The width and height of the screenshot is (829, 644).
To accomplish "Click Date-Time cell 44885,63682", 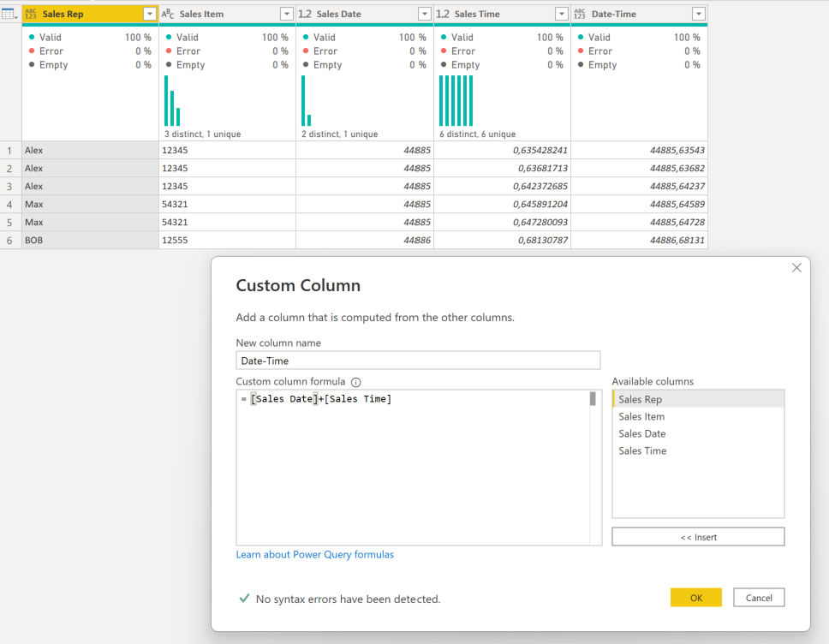I will point(639,168).
